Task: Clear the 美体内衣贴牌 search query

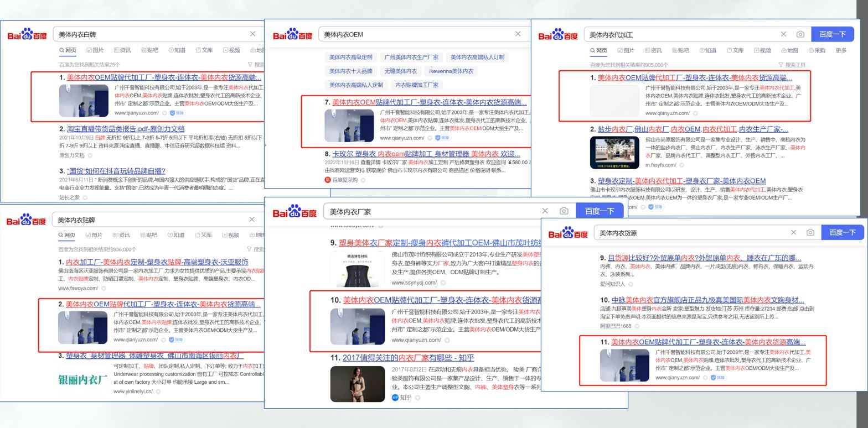Action: tap(252, 220)
